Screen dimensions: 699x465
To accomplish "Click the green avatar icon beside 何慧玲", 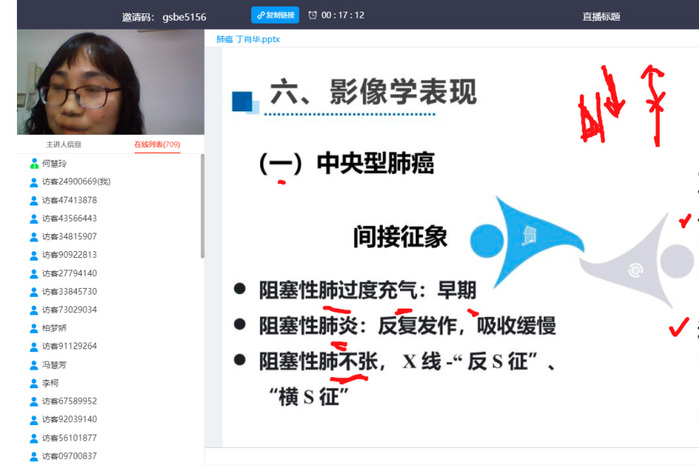I will [34, 163].
